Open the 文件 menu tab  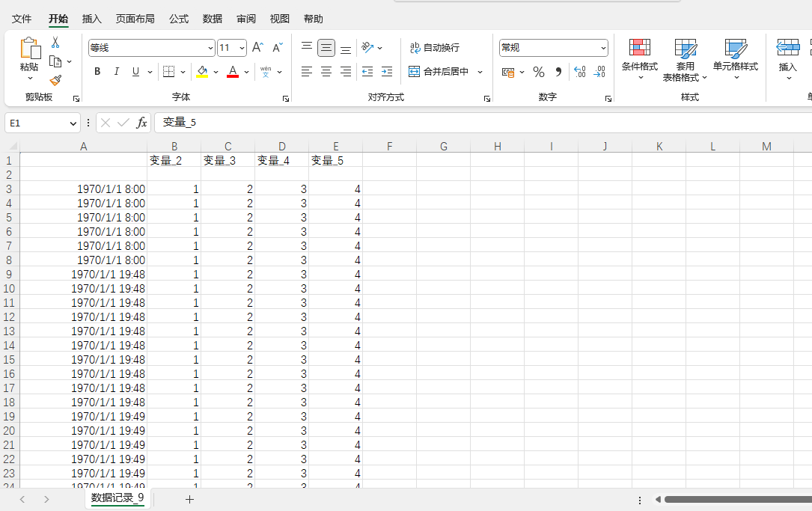(x=22, y=19)
